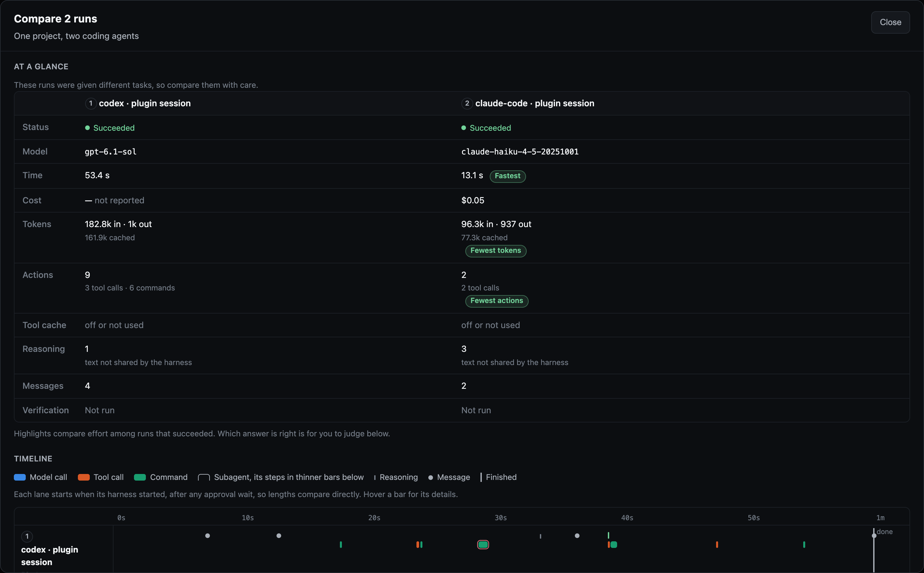Viewport: 924px width, 573px height.
Task: Click the highlighted green command bar near 29s
Action: coord(483,545)
